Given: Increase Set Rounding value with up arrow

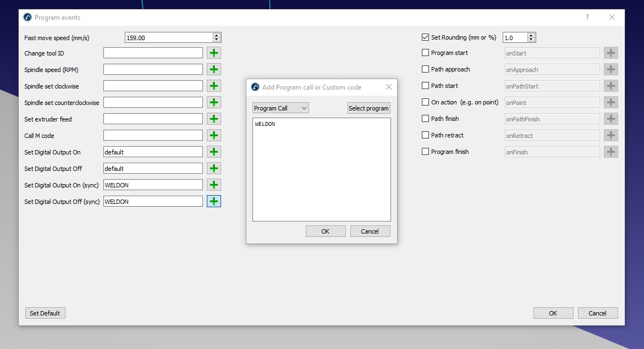Looking at the screenshot, I should 531,35.
